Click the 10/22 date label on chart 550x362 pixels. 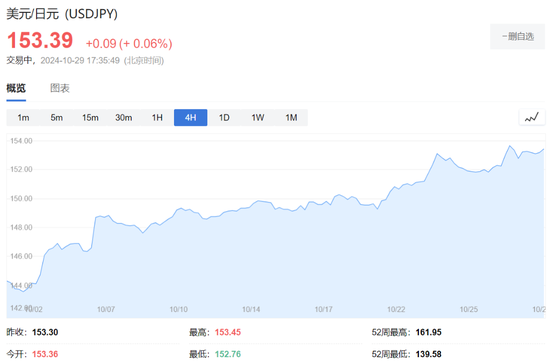point(396,309)
